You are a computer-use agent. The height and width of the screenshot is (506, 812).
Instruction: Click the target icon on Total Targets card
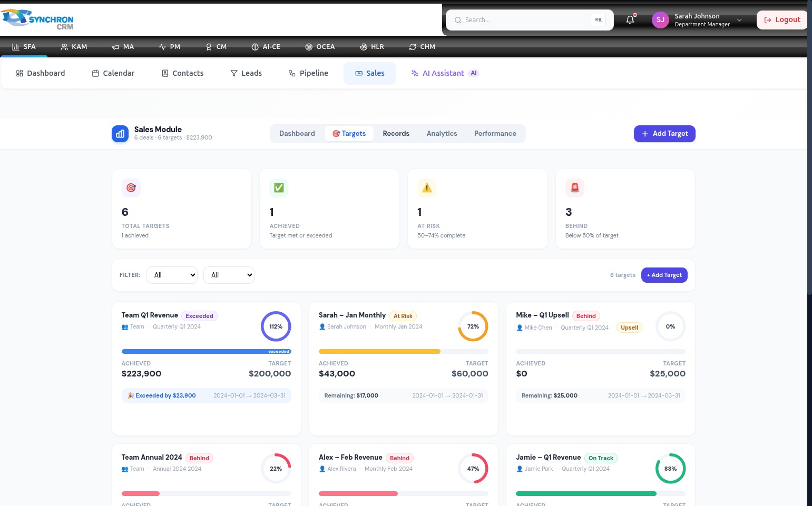click(x=131, y=188)
